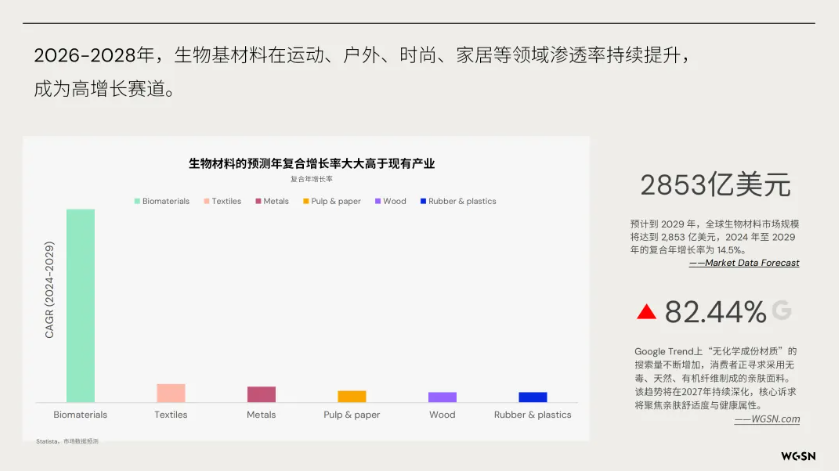Click the 82.44% statistic text
The width and height of the screenshot is (839, 472).
tap(715, 312)
